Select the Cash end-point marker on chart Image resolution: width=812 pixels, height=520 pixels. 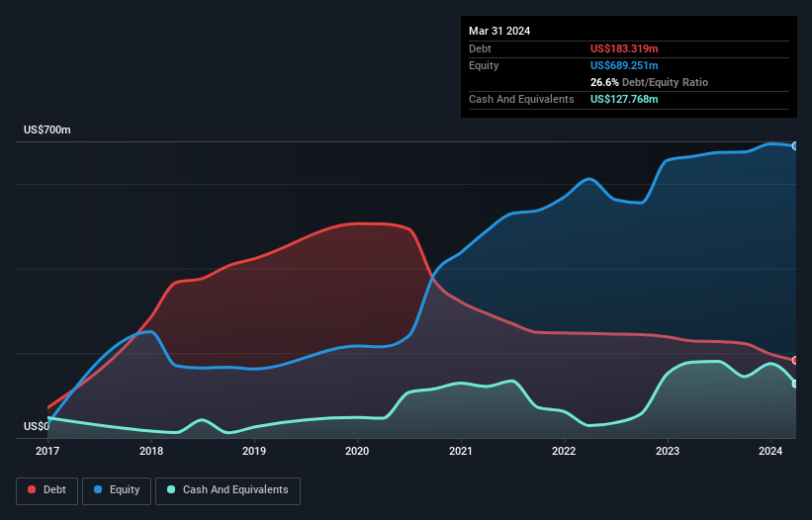[795, 384]
